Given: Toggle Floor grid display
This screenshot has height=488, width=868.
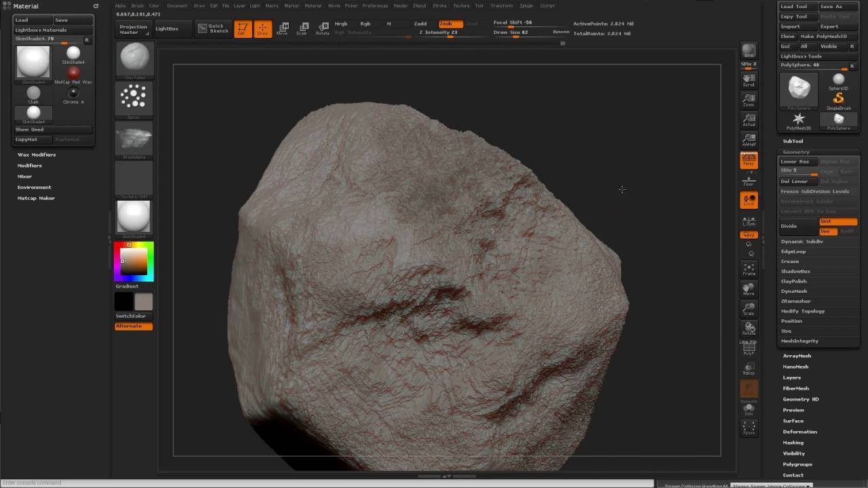Looking at the screenshot, I should [x=749, y=180].
